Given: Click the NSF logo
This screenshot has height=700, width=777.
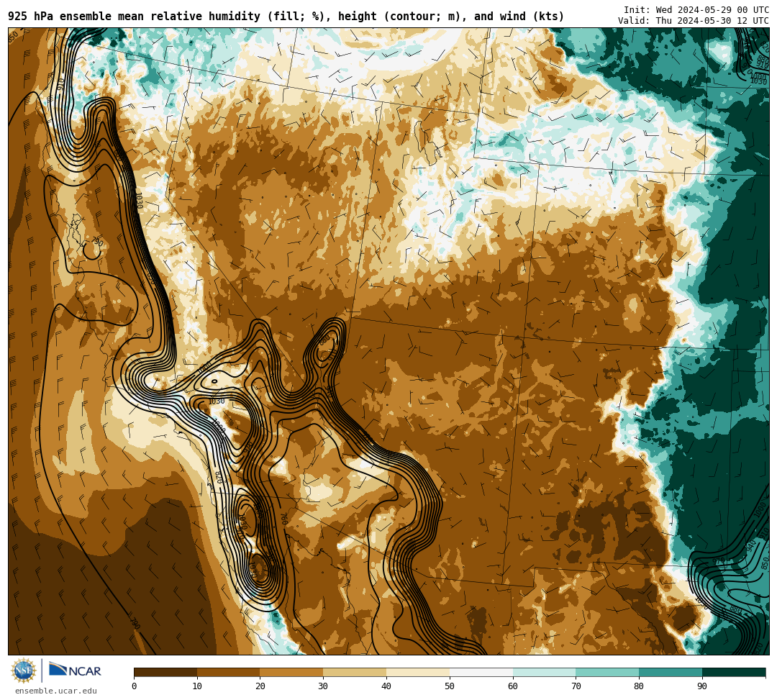Looking at the screenshot, I should click(x=24, y=671).
